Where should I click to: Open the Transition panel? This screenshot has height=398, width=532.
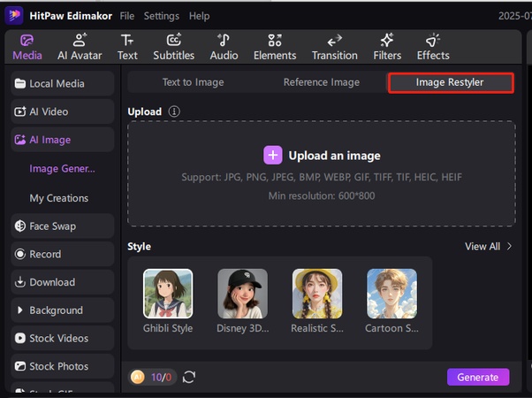click(x=335, y=47)
